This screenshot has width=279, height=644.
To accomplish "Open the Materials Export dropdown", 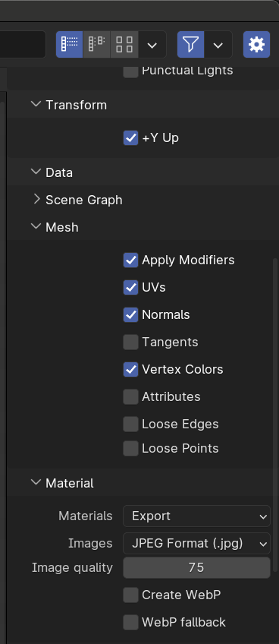I will point(196,516).
